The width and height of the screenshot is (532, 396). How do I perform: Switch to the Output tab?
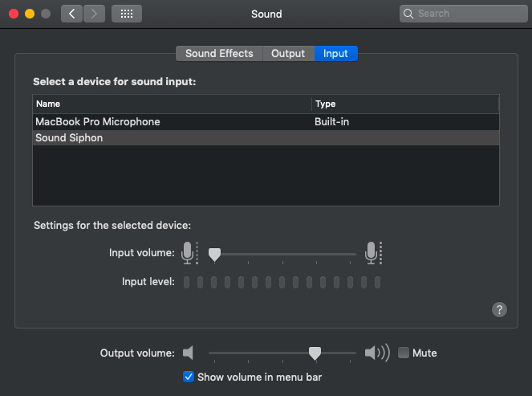(x=288, y=53)
